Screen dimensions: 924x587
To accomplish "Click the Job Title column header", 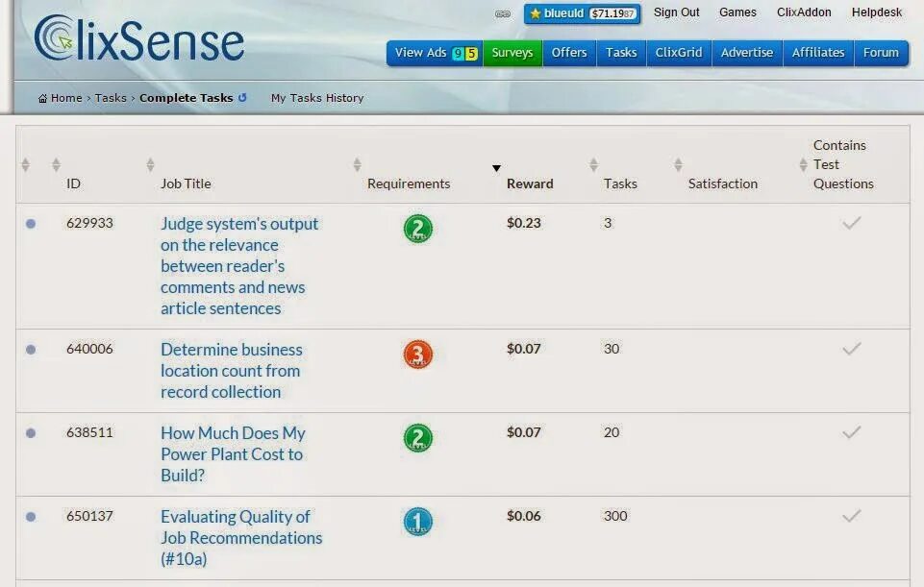I will coord(186,183).
